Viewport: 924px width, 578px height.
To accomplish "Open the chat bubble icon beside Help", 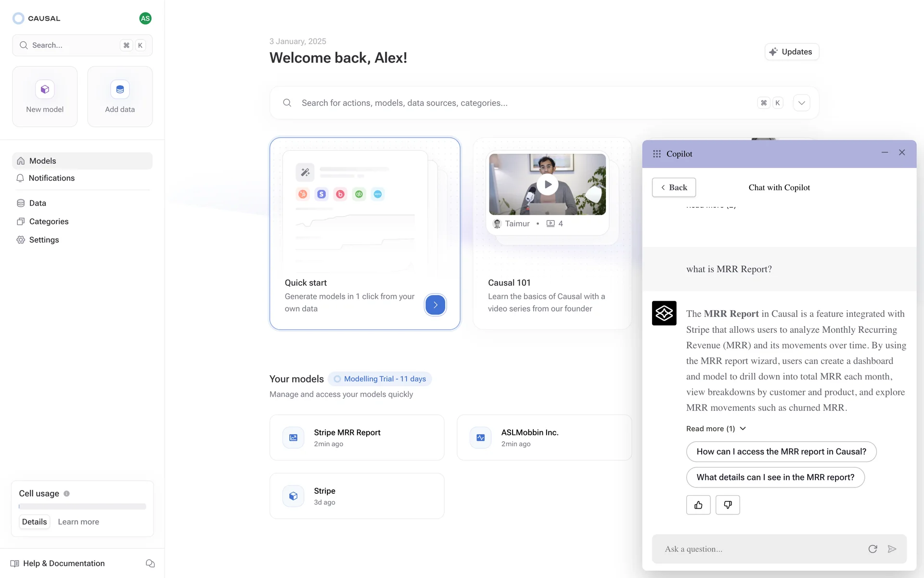I will pyautogui.click(x=150, y=564).
